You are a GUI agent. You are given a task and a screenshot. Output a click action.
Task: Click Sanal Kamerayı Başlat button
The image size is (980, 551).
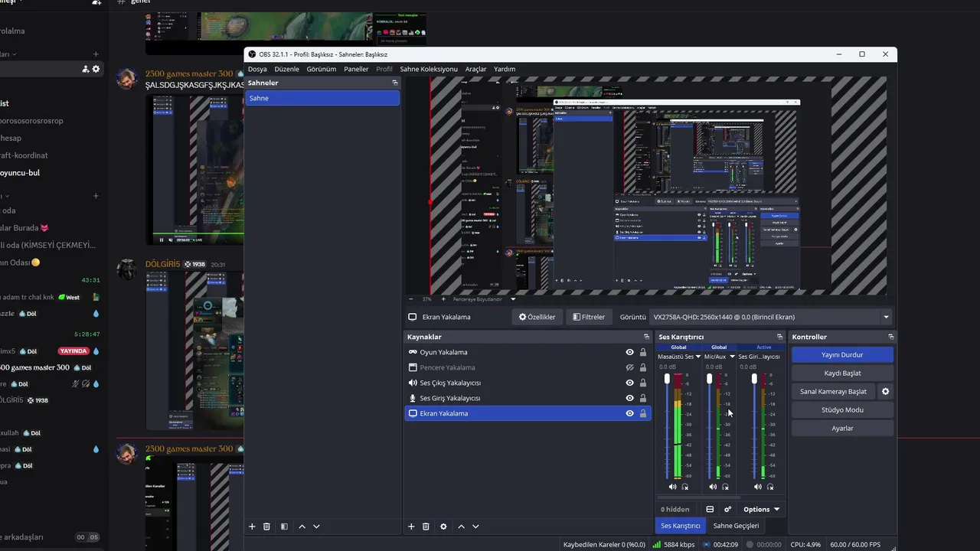click(x=833, y=392)
